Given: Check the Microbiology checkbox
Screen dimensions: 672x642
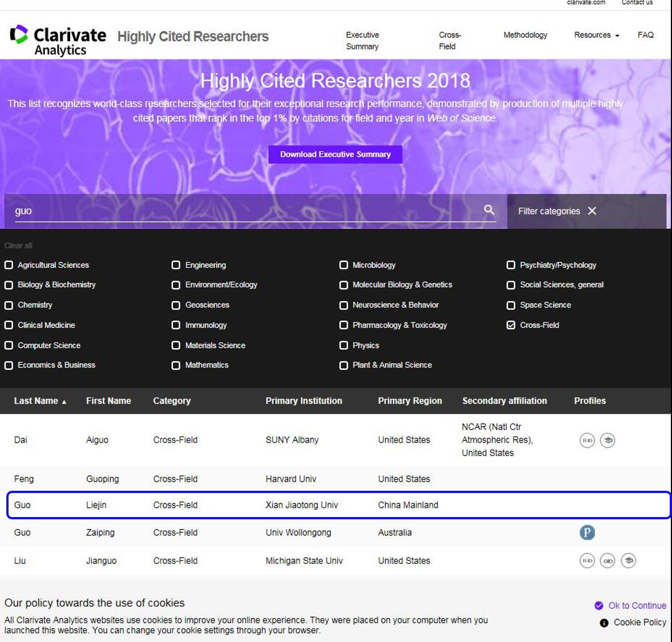Looking at the screenshot, I should click(344, 265).
